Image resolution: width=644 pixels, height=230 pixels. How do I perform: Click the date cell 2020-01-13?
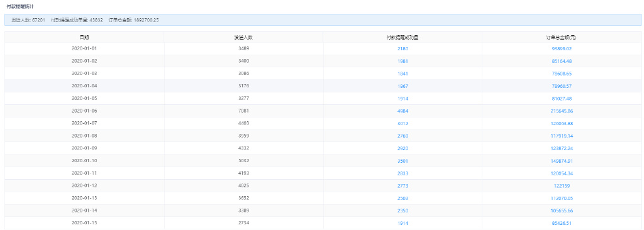point(84,199)
